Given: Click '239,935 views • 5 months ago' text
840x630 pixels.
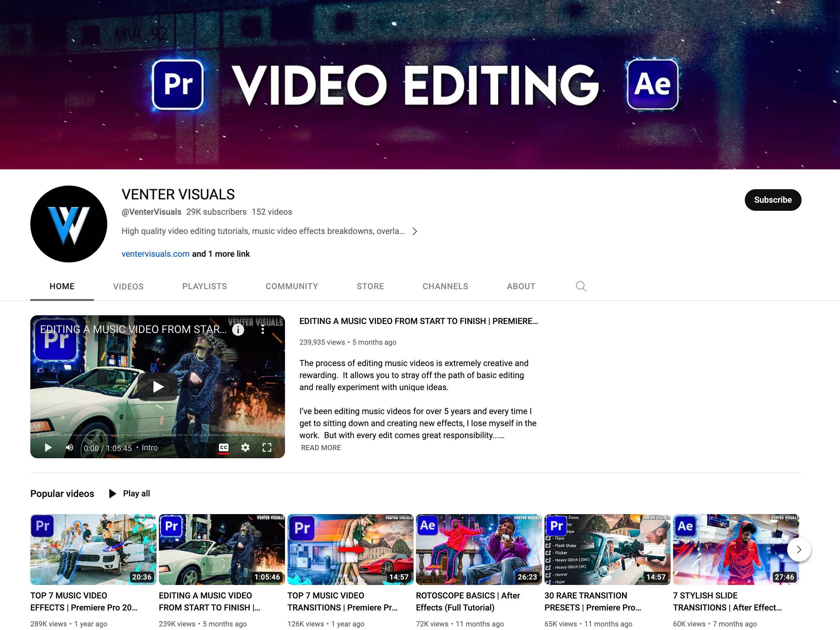Looking at the screenshot, I should coord(348,343).
